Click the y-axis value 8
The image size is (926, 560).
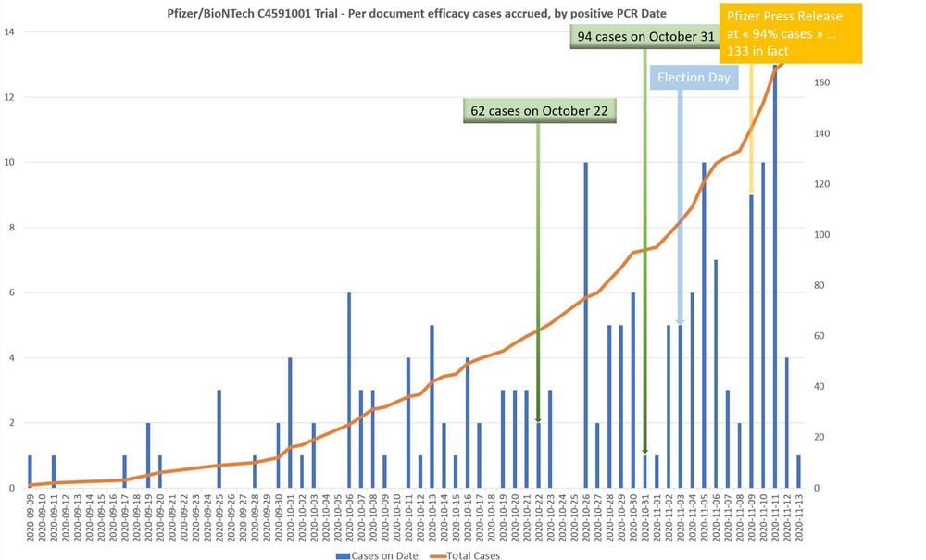tap(11, 228)
